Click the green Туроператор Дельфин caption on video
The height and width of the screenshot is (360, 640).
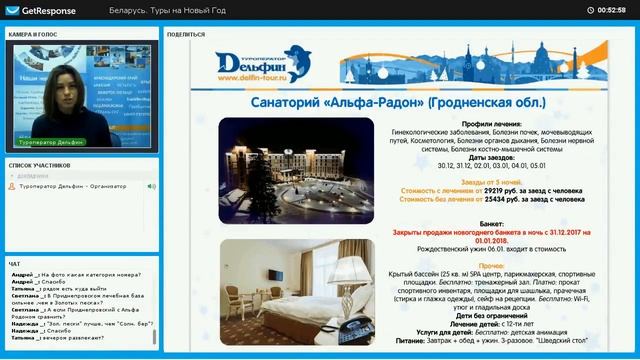(51, 142)
